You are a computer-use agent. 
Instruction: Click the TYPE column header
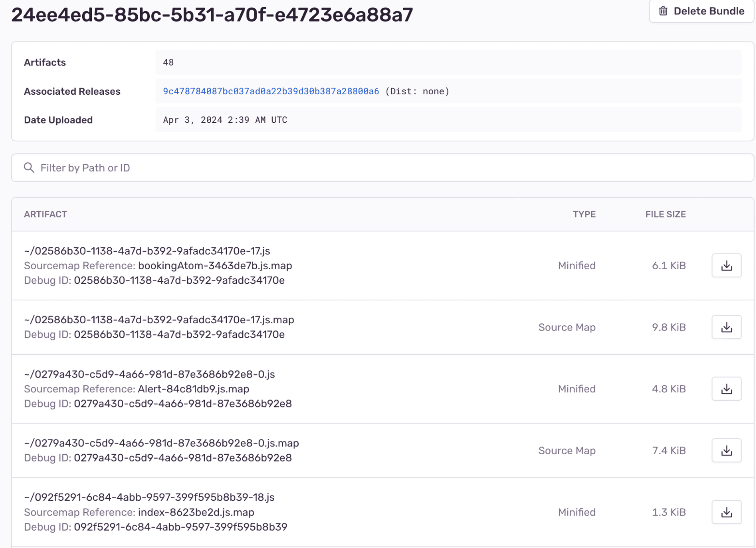pyautogui.click(x=584, y=214)
